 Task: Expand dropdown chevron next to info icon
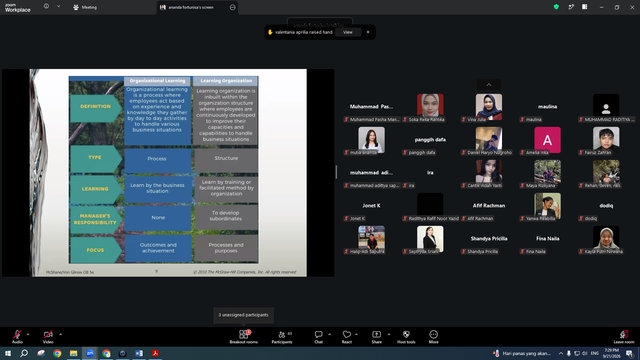58,7
